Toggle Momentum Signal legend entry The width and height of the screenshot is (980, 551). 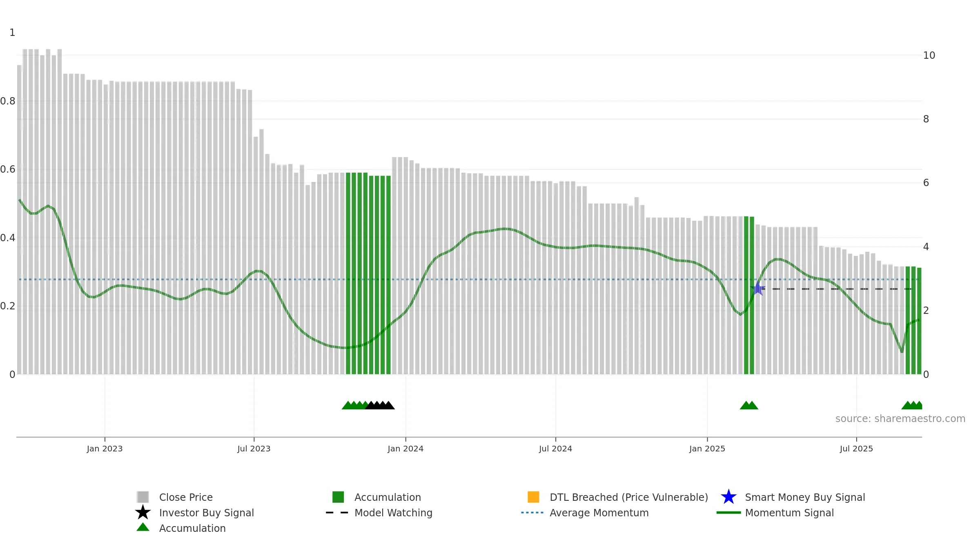789,513
